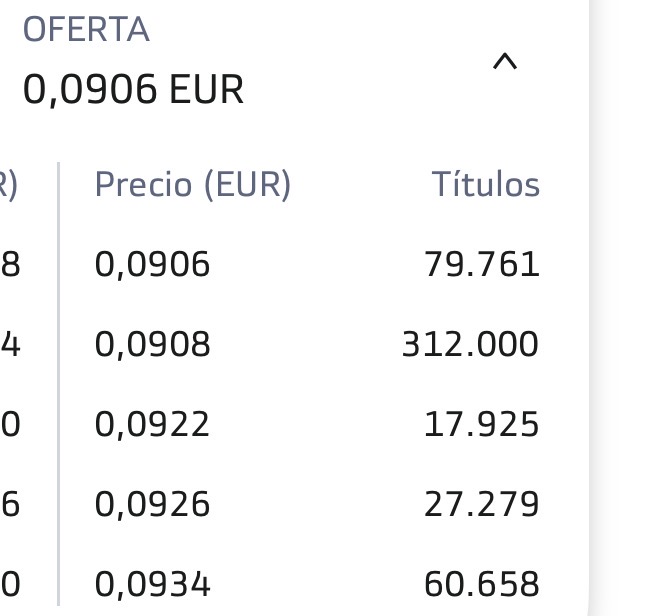This screenshot has width=661, height=616.
Task: Click the partially visible left column header
Action: tap(8, 185)
